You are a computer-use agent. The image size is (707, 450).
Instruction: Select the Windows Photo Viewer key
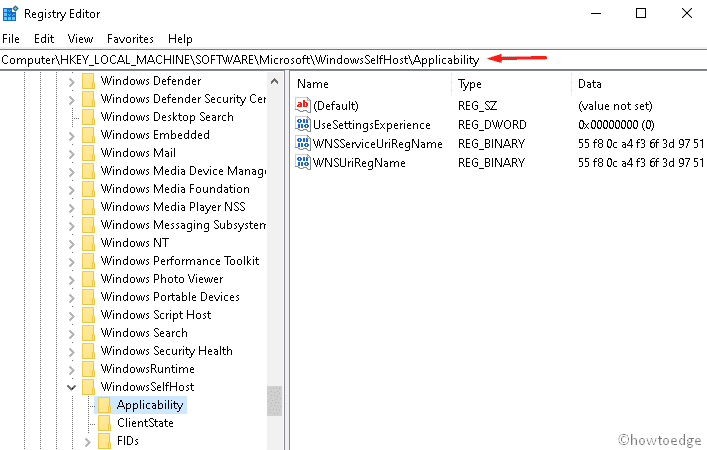[162, 279]
